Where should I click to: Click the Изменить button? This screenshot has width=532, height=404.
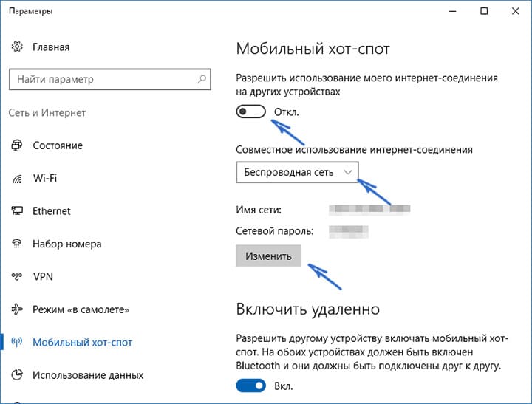268,256
